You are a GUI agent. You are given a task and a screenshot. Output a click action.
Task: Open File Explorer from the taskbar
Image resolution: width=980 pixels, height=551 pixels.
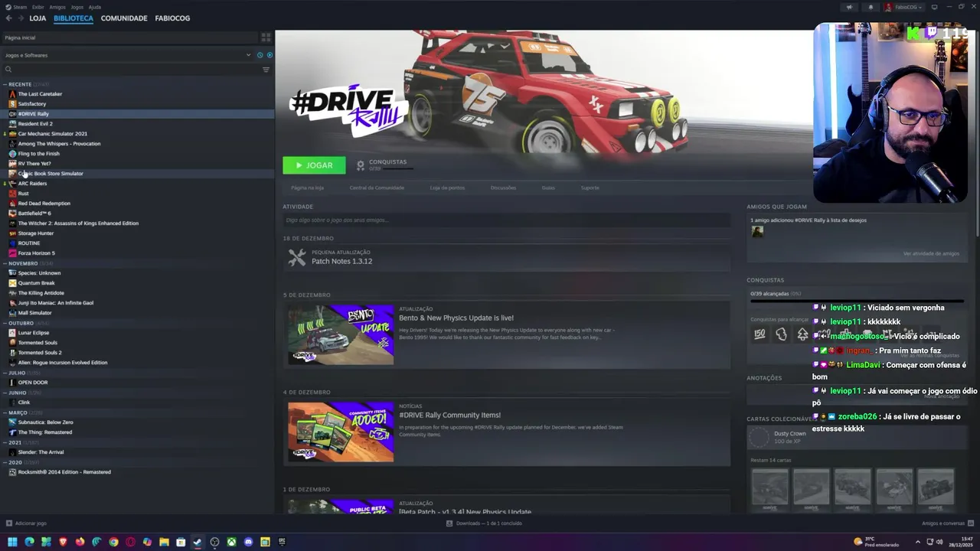[164, 542]
